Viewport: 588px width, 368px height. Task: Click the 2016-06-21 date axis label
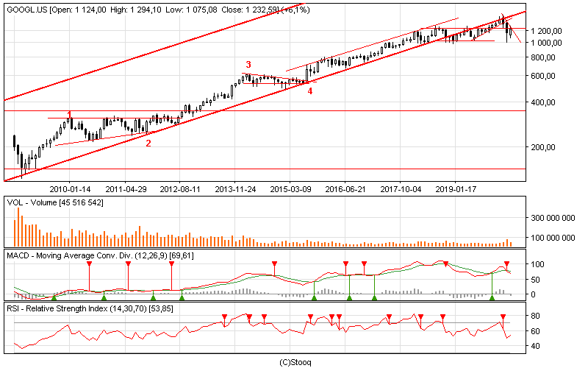click(345, 189)
